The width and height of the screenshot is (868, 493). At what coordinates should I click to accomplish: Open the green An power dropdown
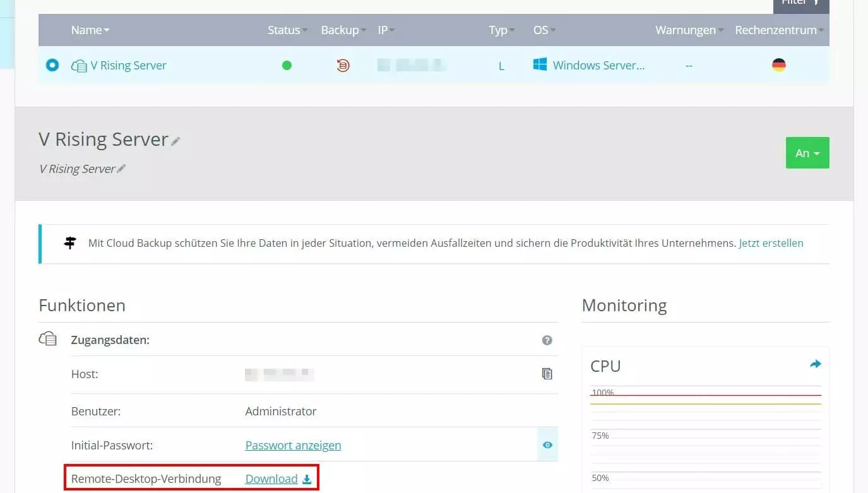807,153
